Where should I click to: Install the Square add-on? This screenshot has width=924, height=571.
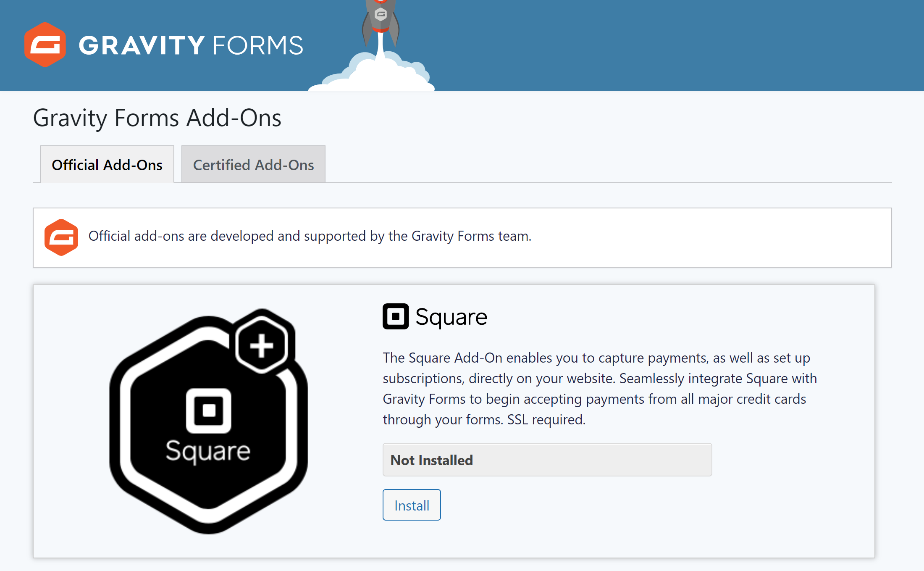[412, 505]
